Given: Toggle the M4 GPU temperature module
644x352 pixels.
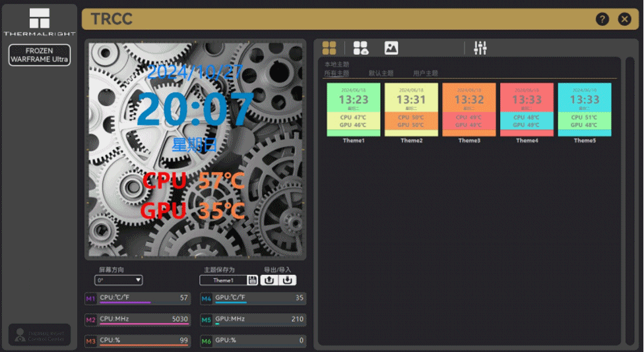Looking at the screenshot, I should 206,299.
